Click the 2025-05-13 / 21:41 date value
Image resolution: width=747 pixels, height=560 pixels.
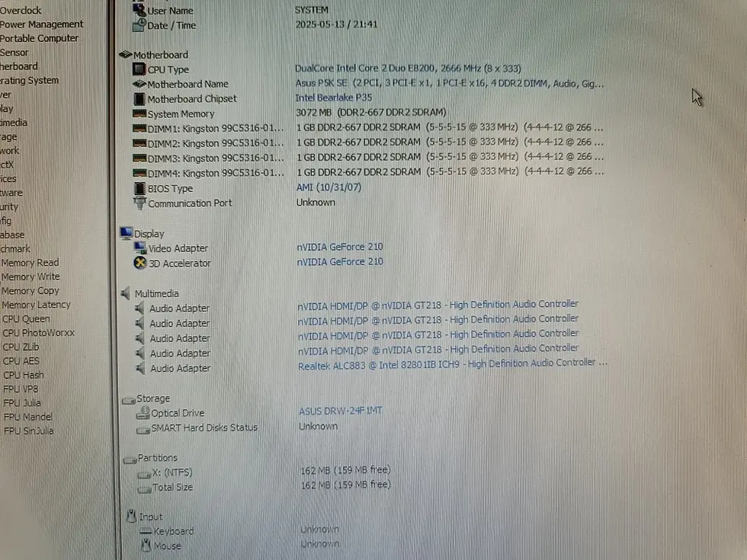pos(336,24)
